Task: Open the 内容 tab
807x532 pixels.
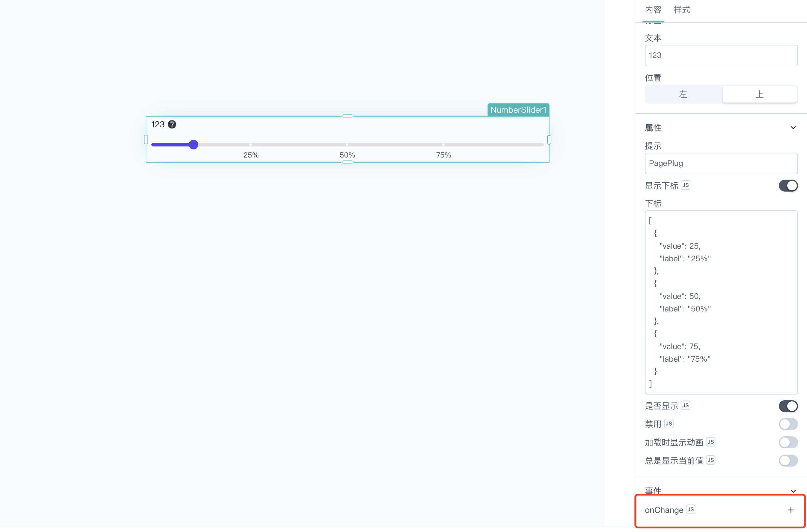Action: pyautogui.click(x=653, y=10)
